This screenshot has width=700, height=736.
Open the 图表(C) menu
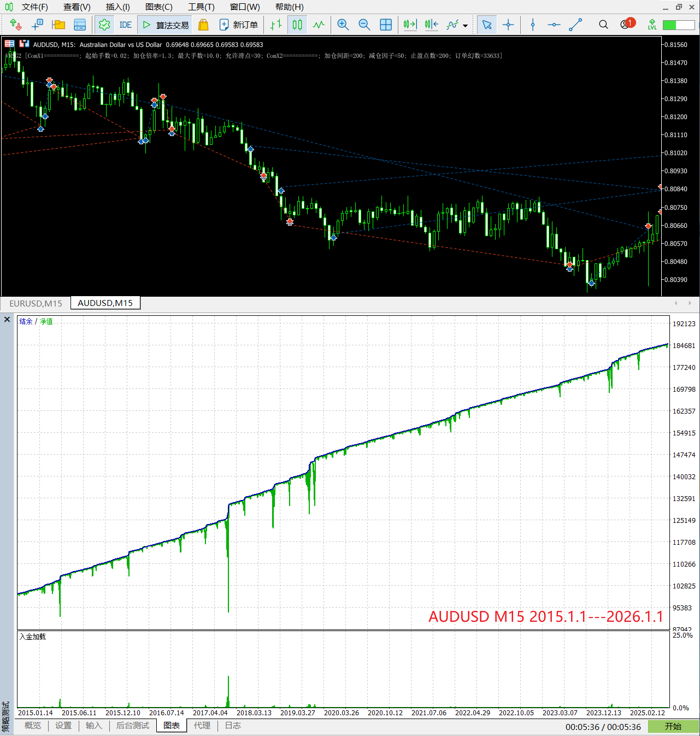[x=158, y=7]
